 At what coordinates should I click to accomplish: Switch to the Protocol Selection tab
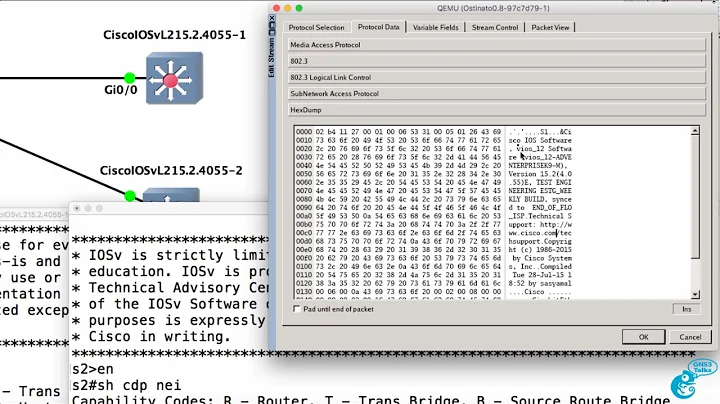(316, 28)
